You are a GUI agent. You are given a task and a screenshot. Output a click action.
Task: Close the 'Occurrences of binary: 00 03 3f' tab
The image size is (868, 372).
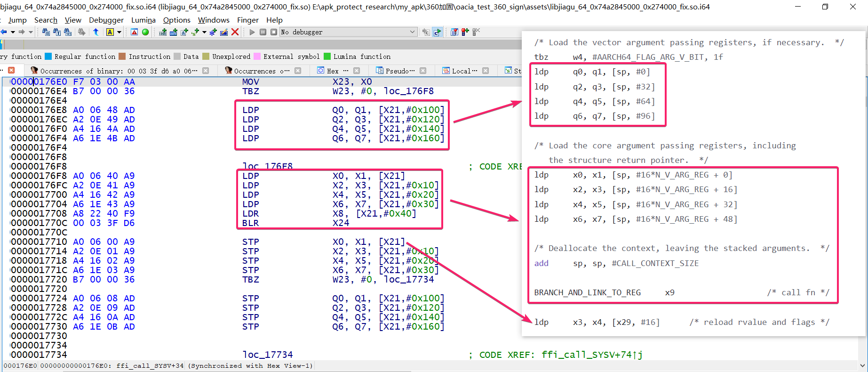pyautogui.click(x=206, y=71)
